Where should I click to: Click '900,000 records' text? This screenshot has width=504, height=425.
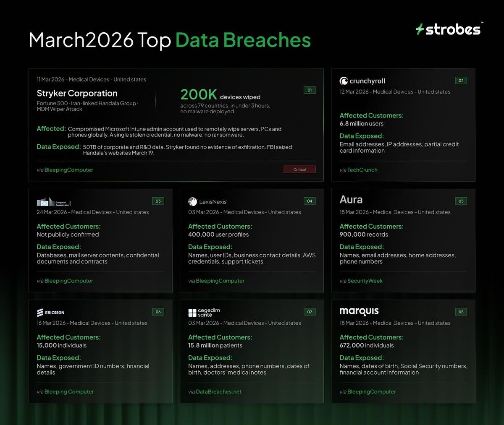click(x=364, y=235)
